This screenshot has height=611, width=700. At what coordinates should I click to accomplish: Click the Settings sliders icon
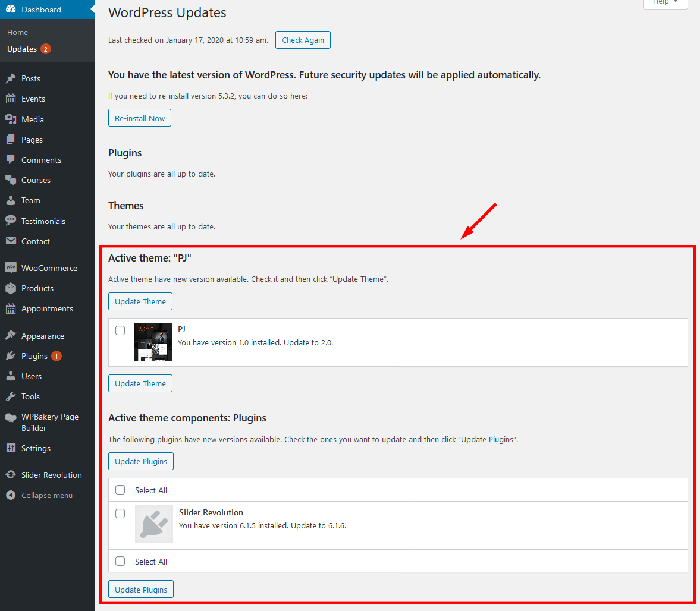11,448
